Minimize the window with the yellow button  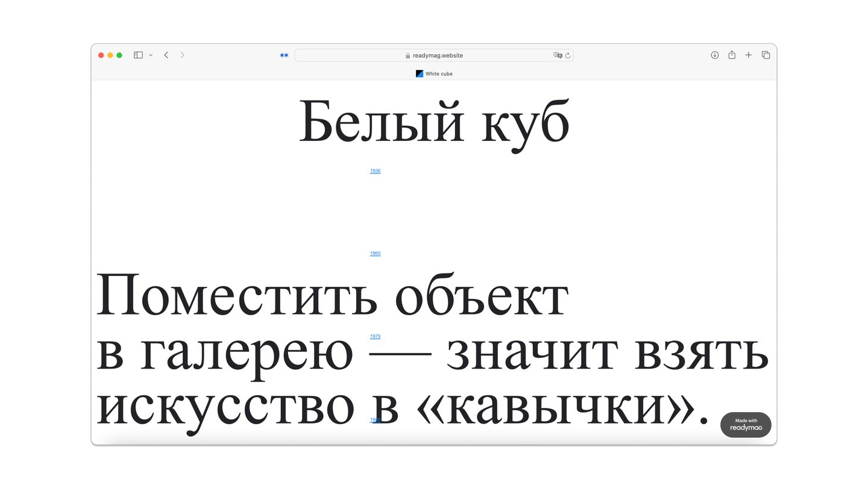click(x=110, y=55)
